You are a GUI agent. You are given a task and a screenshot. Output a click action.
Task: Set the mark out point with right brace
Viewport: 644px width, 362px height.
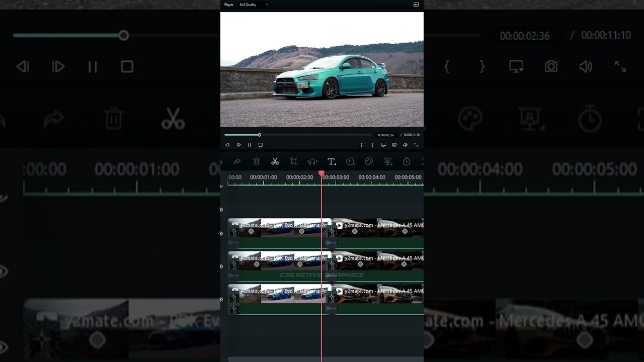click(372, 145)
